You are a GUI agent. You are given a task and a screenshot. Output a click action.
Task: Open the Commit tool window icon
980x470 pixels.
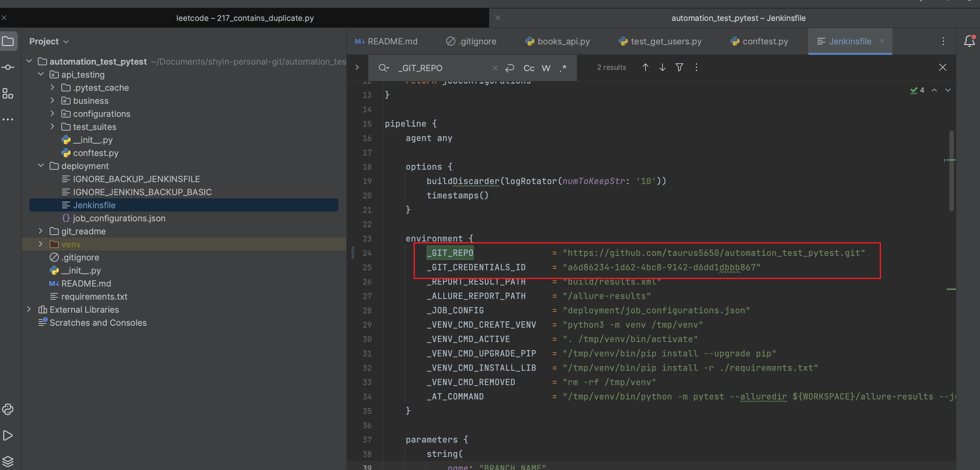[8, 67]
